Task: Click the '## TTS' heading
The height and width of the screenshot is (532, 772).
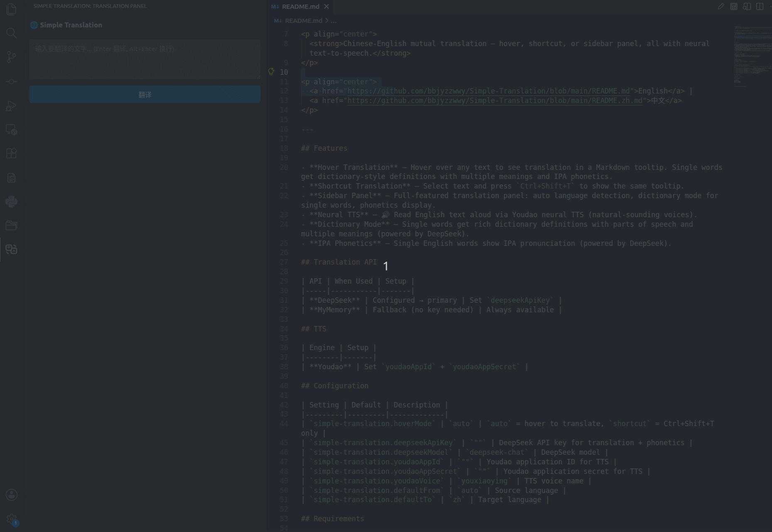Action: click(314, 329)
